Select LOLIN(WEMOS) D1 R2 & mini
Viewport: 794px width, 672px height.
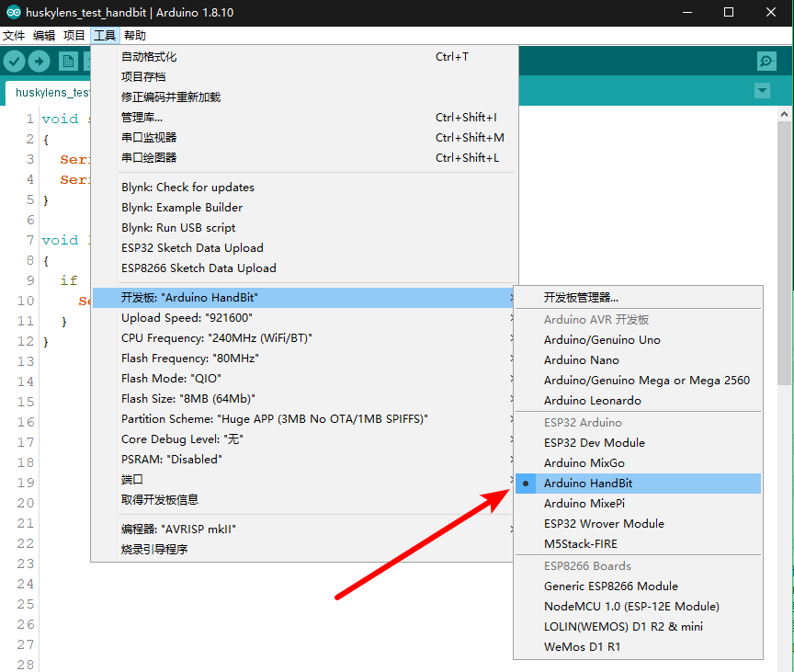pyautogui.click(x=638, y=627)
